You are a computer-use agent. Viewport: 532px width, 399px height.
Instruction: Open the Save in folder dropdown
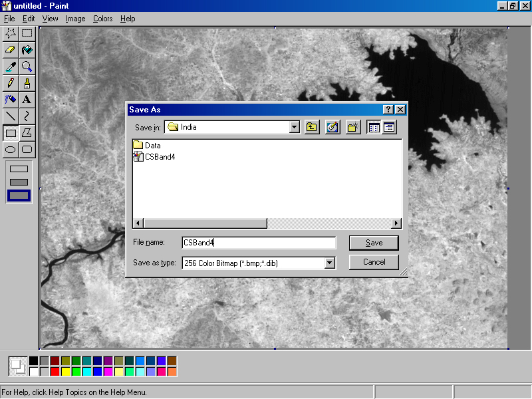point(294,127)
